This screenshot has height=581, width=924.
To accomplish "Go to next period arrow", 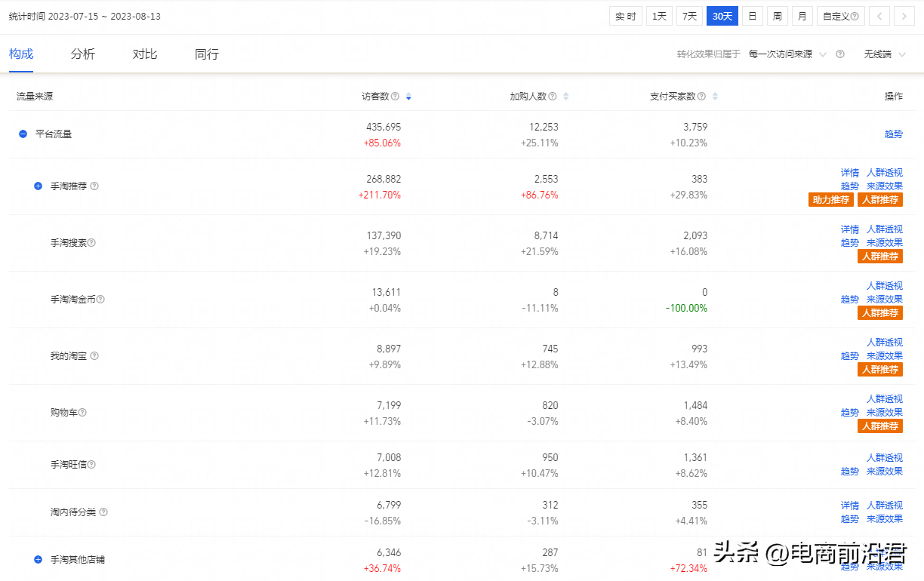I will 904,16.
